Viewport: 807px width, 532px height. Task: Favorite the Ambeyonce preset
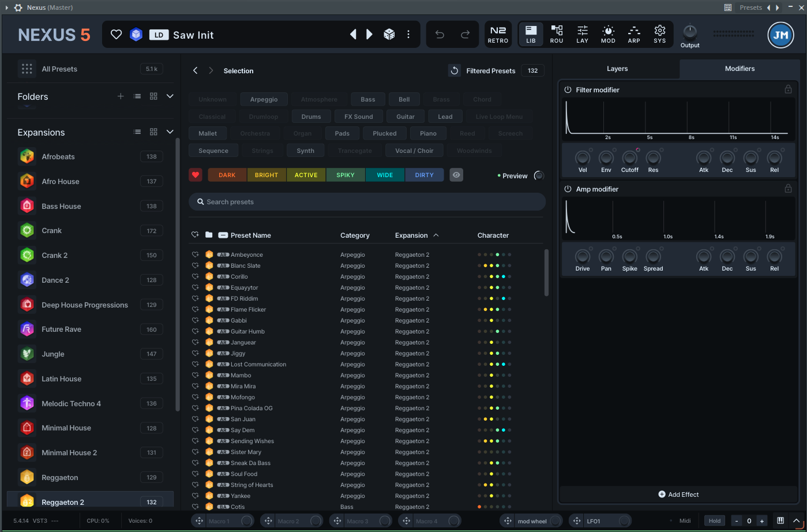[x=196, y=254]
